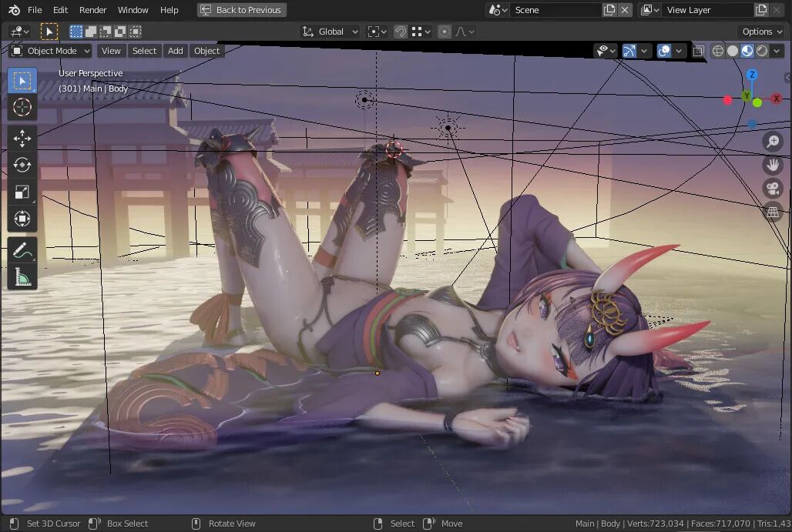Choose Subtract existing selection mode
Viewport: 792px width, 532px height.
pos(106,32)
